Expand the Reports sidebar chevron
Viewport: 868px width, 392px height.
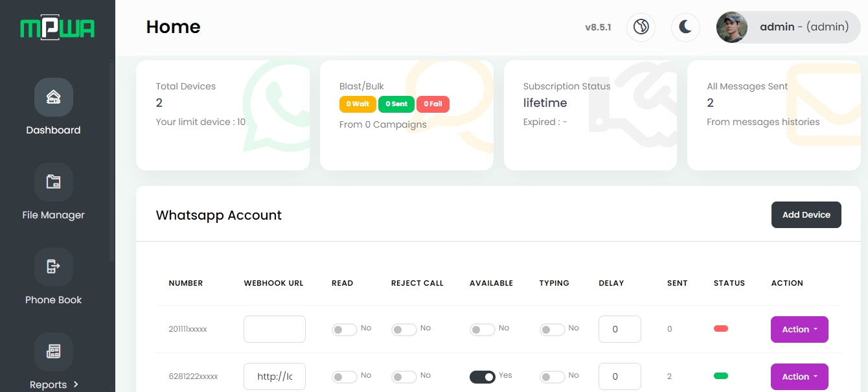[75, 384]
